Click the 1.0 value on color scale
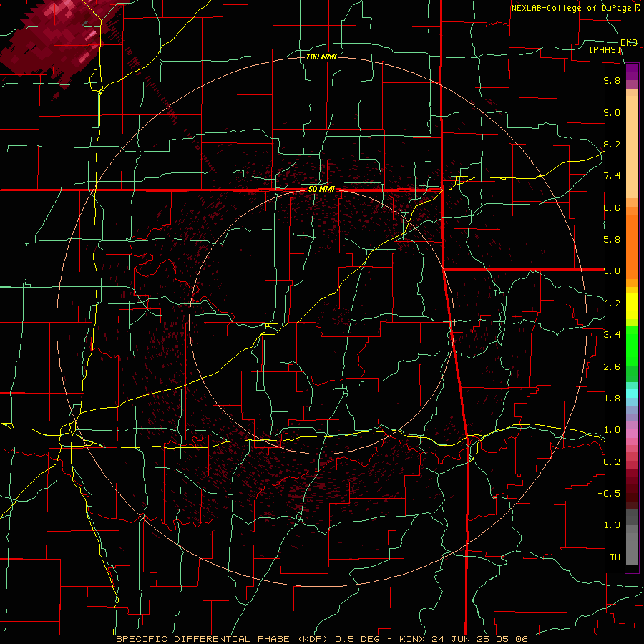The width and height of the screenshot is (644, 644). (x=612, y=430)
